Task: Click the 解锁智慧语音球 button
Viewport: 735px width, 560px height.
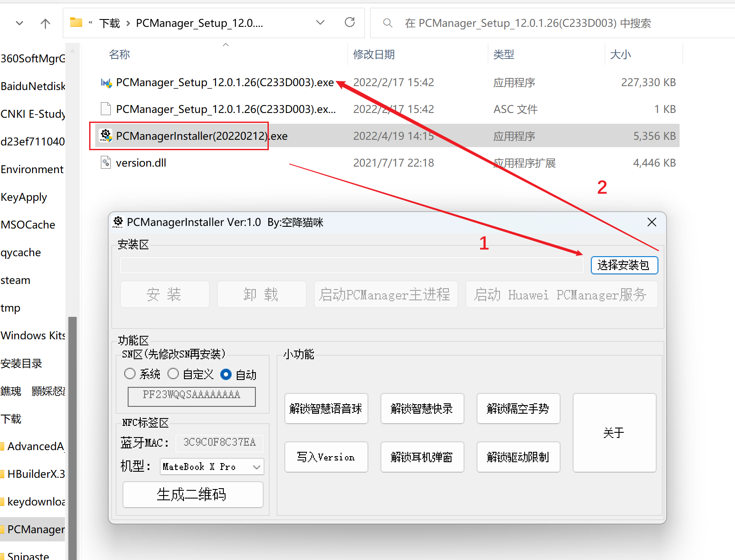Action: point(326,409)
